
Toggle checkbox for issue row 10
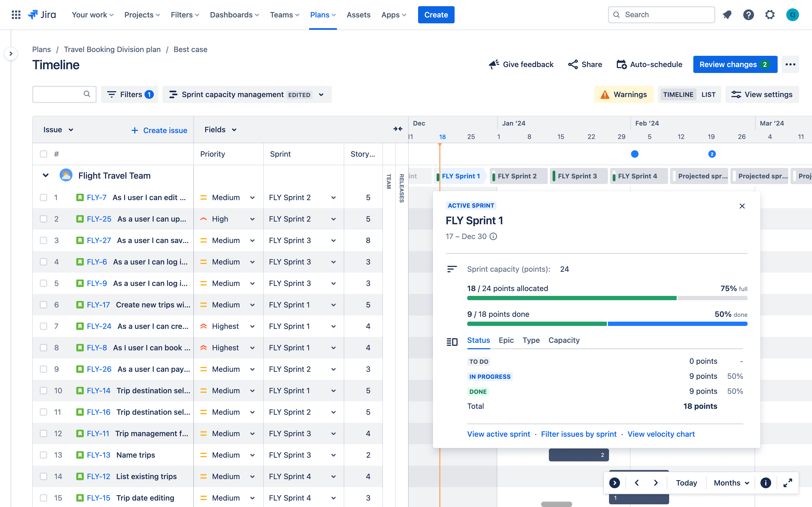point(43,391)
